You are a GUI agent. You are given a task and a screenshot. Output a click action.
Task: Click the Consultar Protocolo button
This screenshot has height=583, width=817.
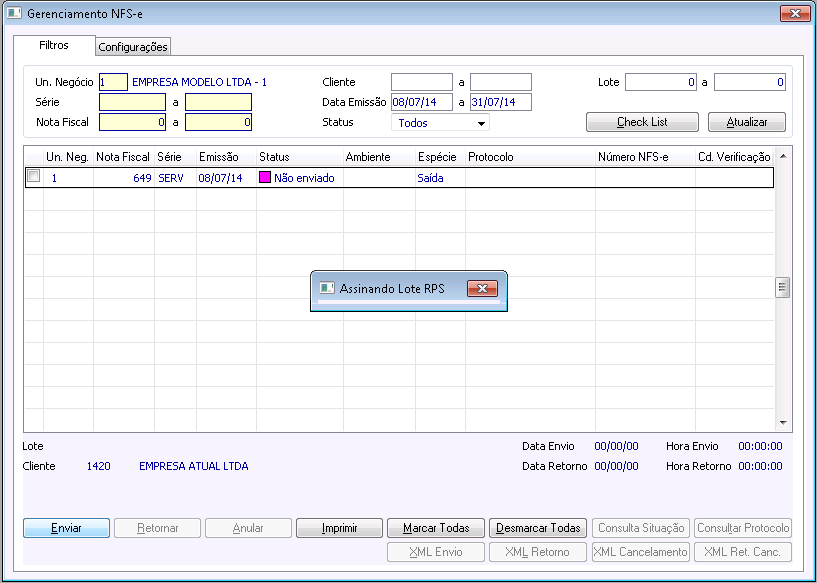[x=743, y=528]
